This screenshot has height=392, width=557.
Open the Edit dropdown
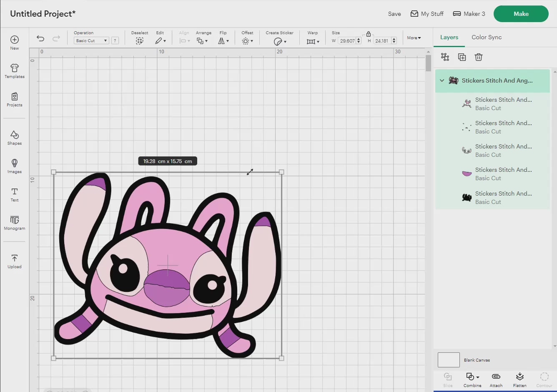[161, 41]
